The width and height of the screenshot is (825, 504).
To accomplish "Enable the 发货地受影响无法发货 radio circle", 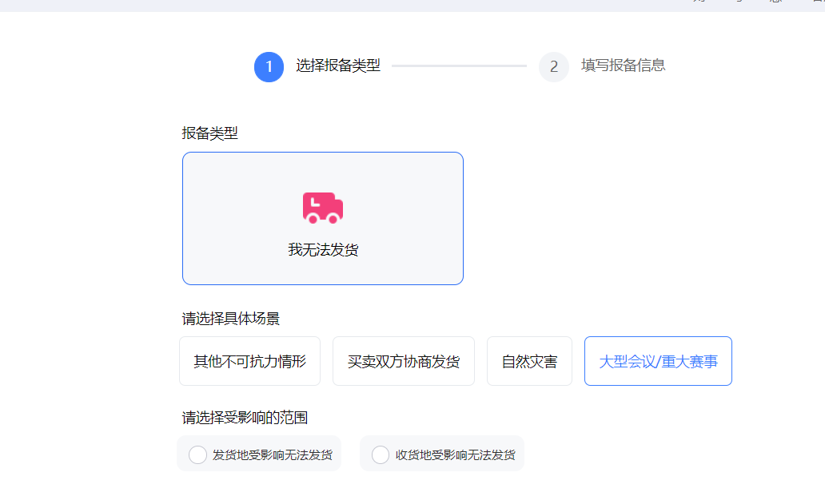I will (197, 454).
